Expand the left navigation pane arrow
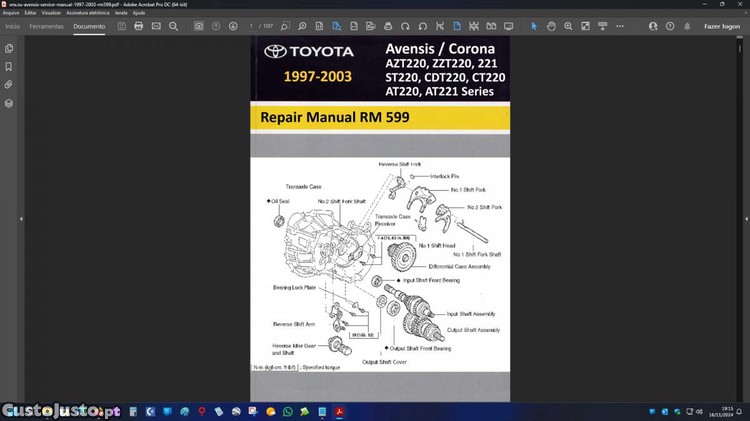Viewport: 750px width, 421px height. click(x=21, y=218)
